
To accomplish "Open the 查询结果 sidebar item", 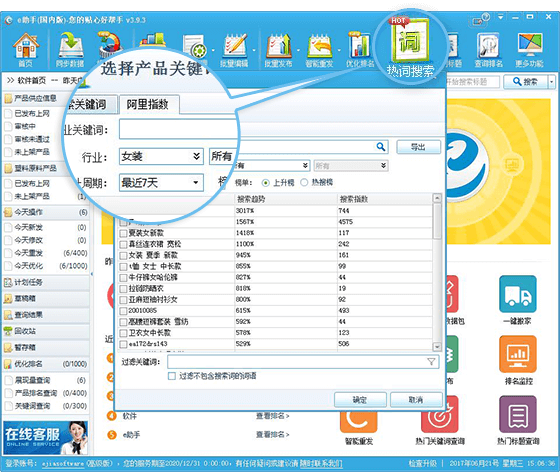I will tap(46, 315).
